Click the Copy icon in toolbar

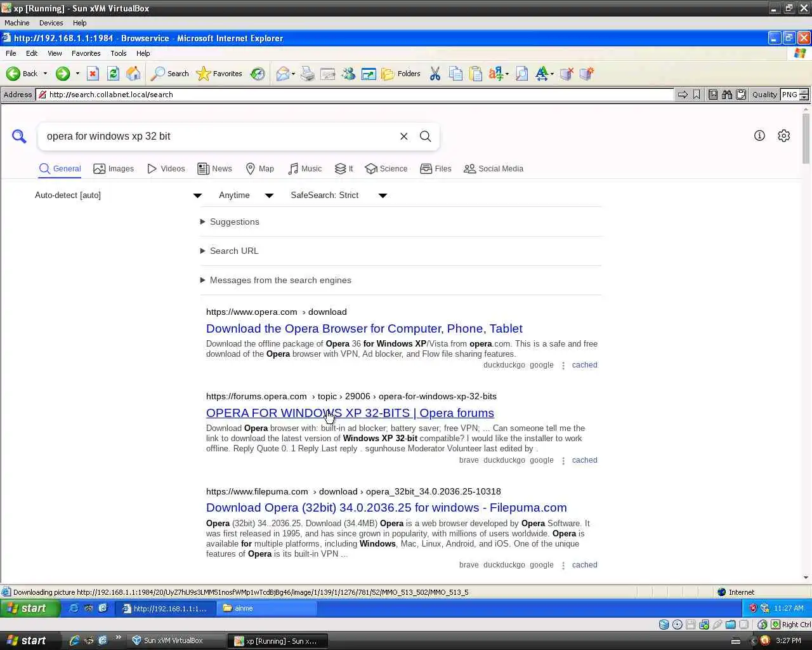click(x=455, y=74)
